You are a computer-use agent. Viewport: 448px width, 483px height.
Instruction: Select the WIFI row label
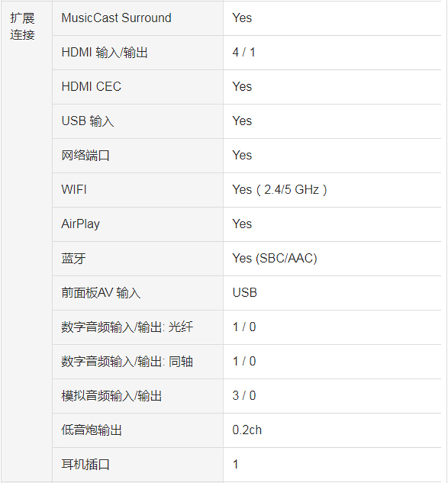point(74,189)
